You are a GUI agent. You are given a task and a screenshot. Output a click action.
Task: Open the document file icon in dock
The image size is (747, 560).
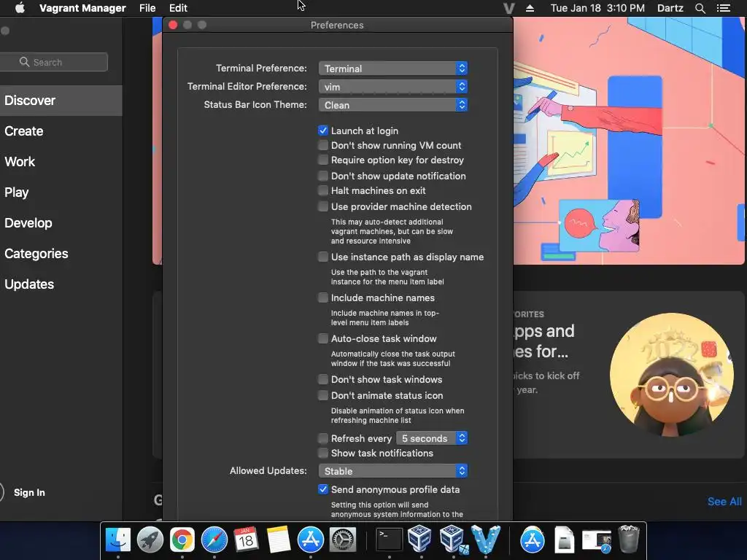coord(564,540)
